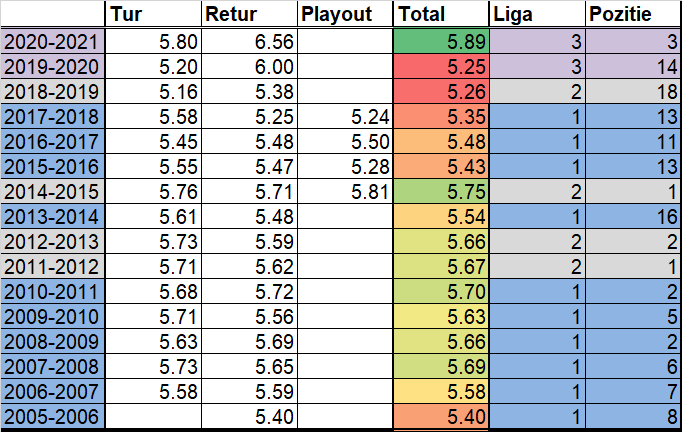
Task: Select the 2005-2006 season row label
Action: (x=52, y=416)
